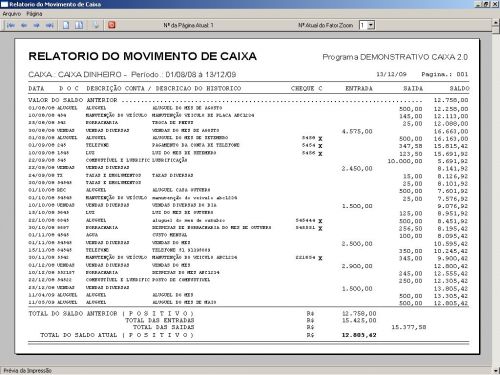Click the X mark beside cheque 5450
Image resolution: width=500 pixels, height=375 pixels.
320,138
